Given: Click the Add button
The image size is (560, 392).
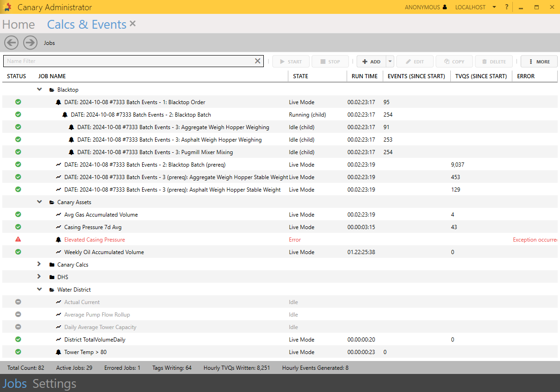Looking at the screenshot, I should click(x=371, y=62).
